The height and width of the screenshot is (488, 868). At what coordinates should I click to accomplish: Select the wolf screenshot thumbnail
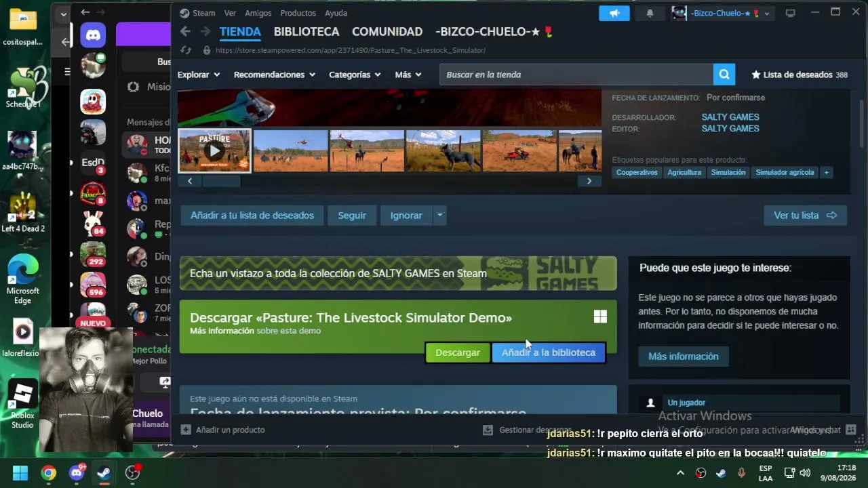(x=443, y=150)
